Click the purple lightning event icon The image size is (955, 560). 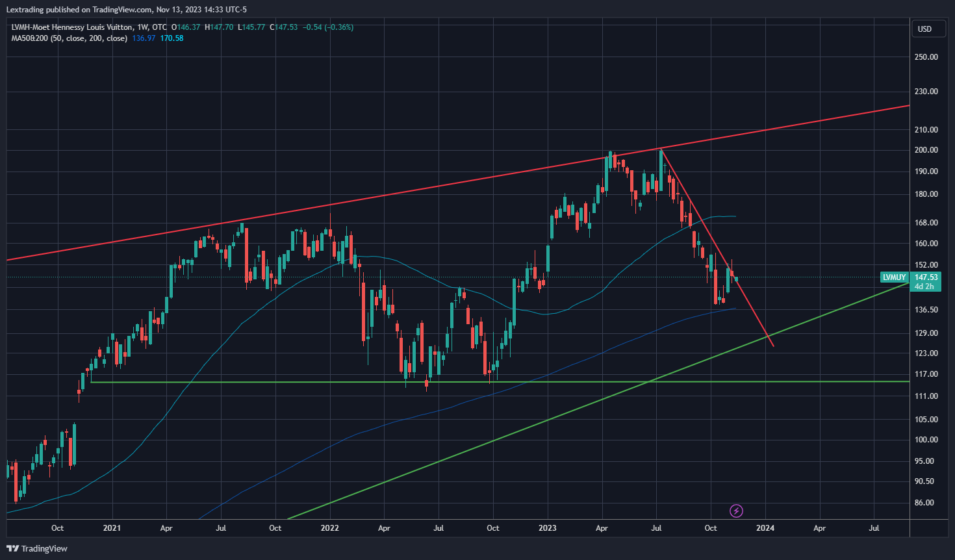(736, 511)
